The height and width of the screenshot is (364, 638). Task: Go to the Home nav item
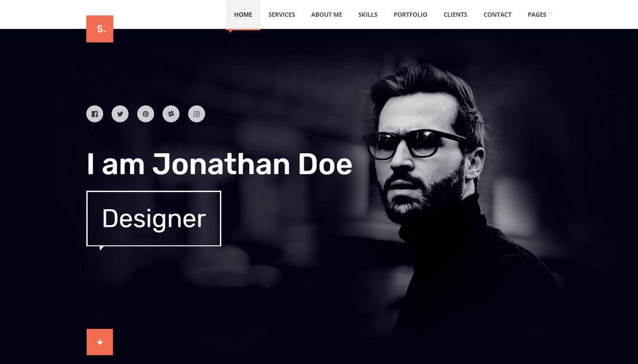pos(243,14)
